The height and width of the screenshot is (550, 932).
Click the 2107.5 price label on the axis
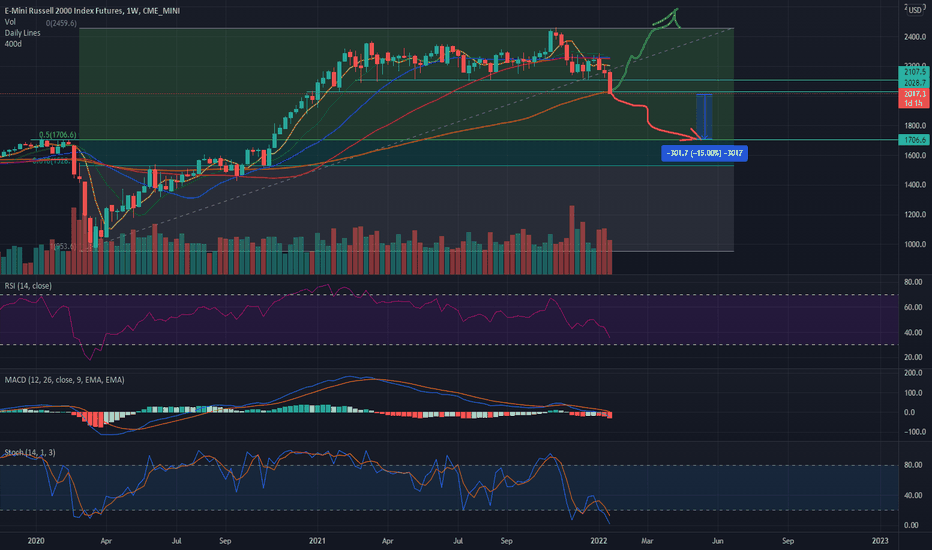tap(914, 72)
